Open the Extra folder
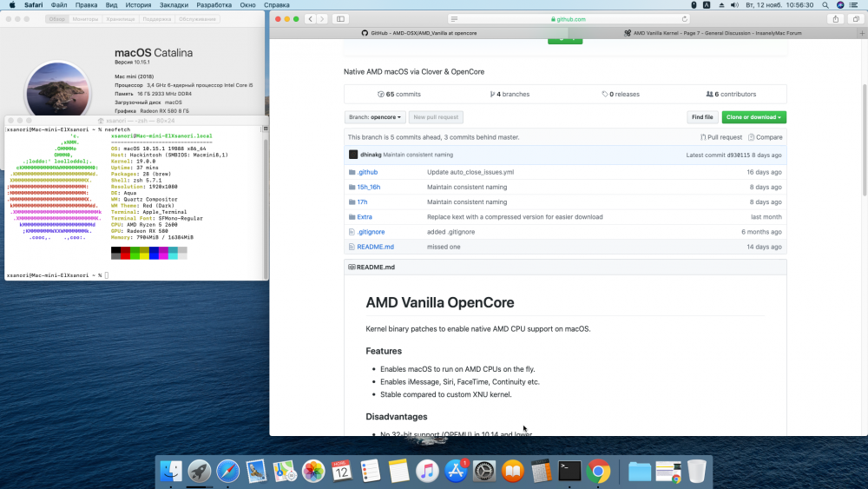Viewport: 868px width, 489px height. [x=365, y=217]
